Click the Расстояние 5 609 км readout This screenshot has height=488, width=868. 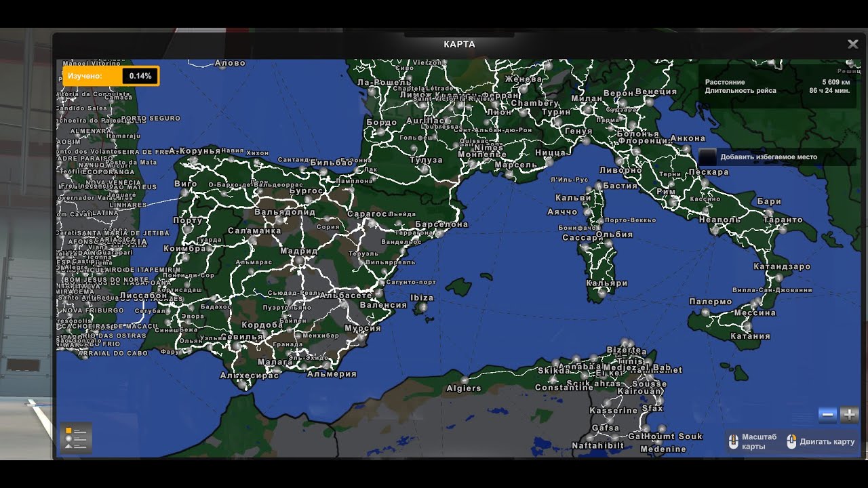[x=777, y=81]
